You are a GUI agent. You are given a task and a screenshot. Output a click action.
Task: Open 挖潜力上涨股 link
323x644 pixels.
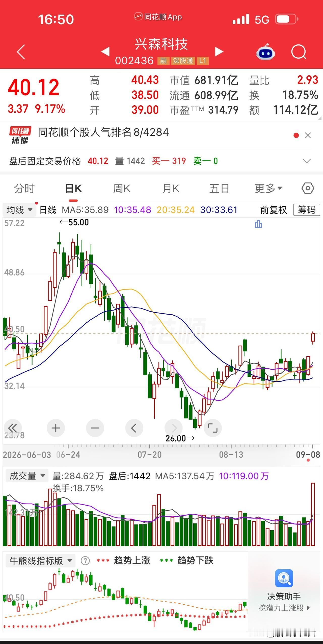(x=284, y=608)
